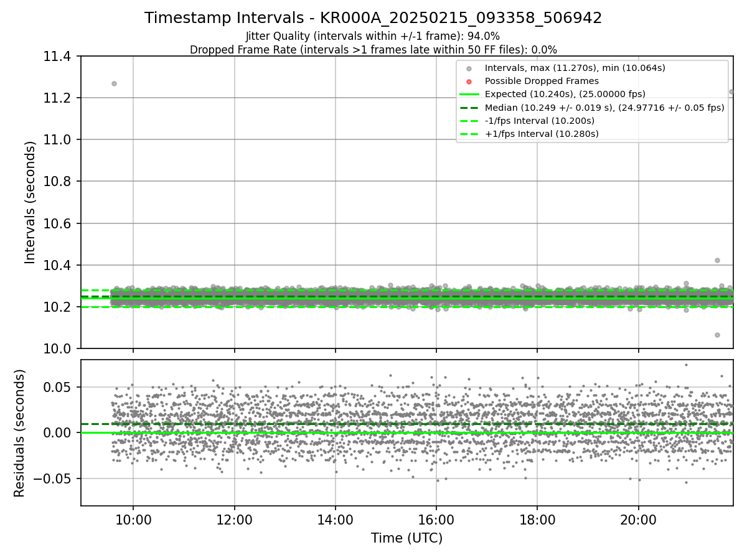
Task: Click the 20:00 time tick label
Action: (x=639, y=519)
